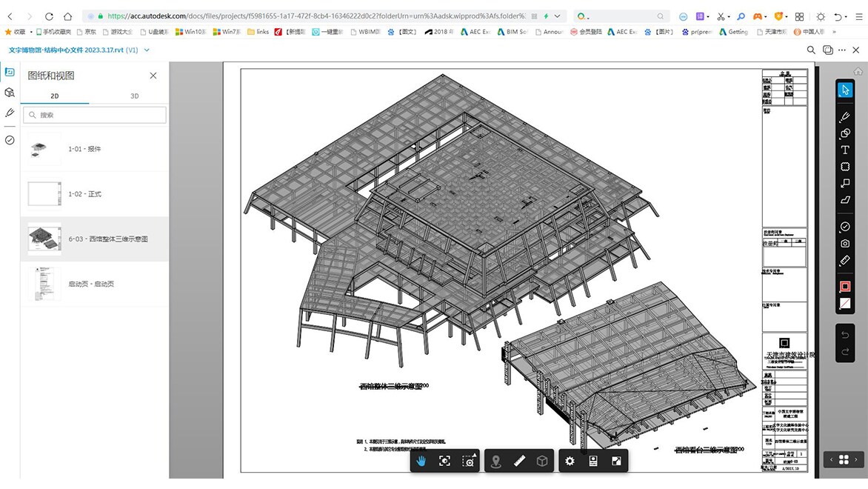This screenshot has height=489, width=868.
Task: Switch to the 3D tab
Action: [134, 96]
